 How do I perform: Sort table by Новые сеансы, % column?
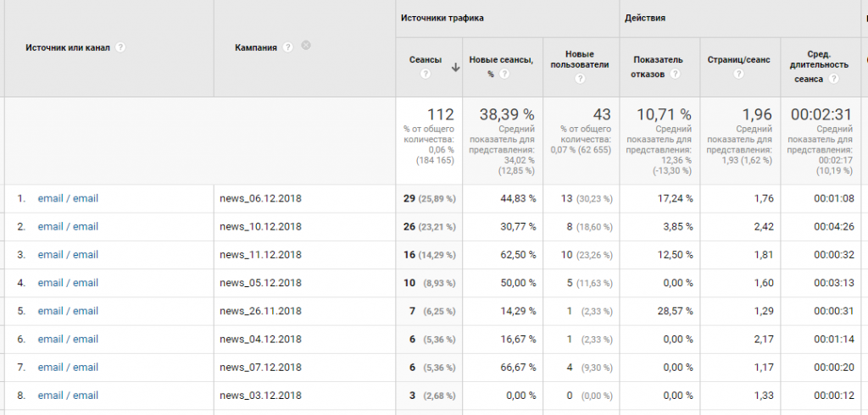point(501,60)
